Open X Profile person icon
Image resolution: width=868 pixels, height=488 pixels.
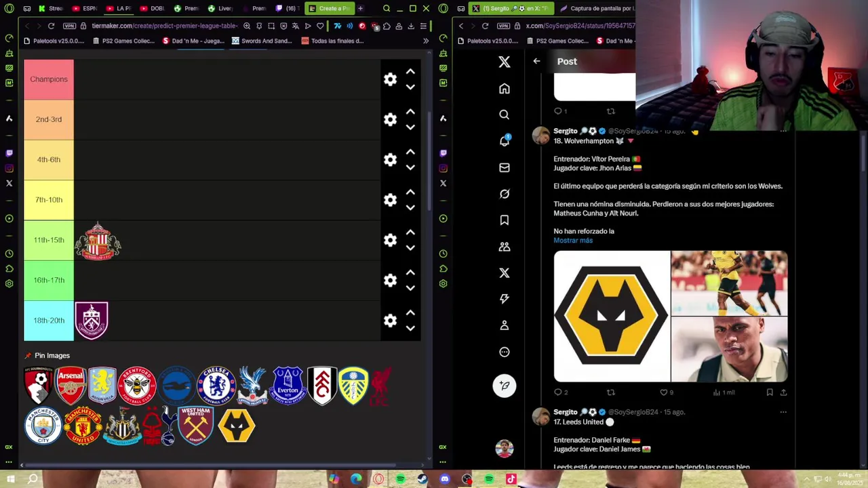504,325
